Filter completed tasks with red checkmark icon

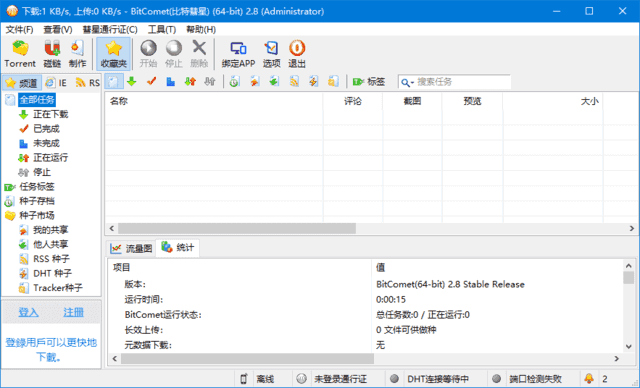(x=151, y=82)
